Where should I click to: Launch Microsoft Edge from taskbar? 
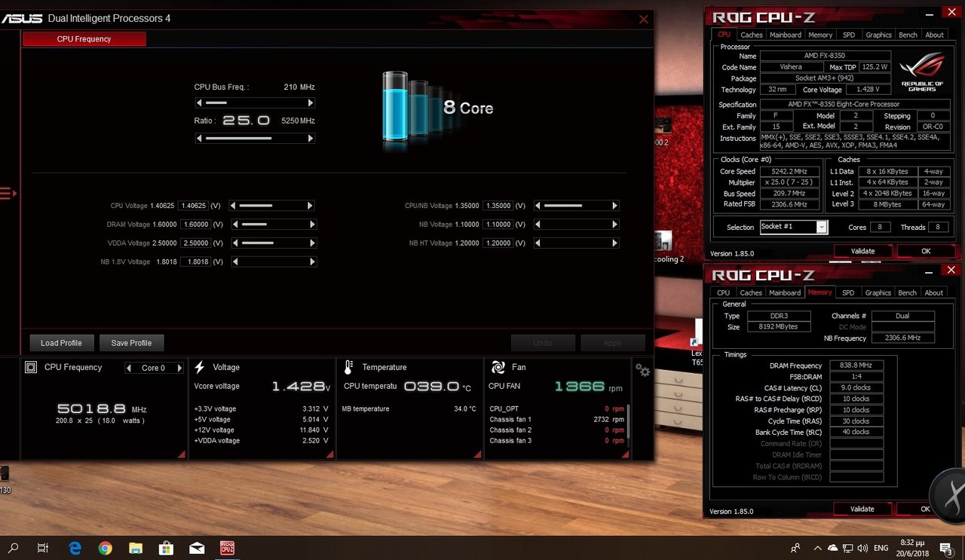[75, 548]
